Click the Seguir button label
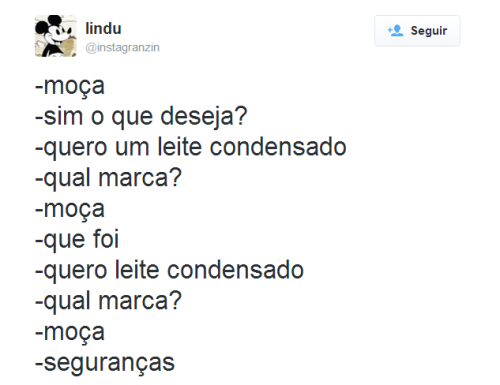500x385 pixels. [429, 31]
